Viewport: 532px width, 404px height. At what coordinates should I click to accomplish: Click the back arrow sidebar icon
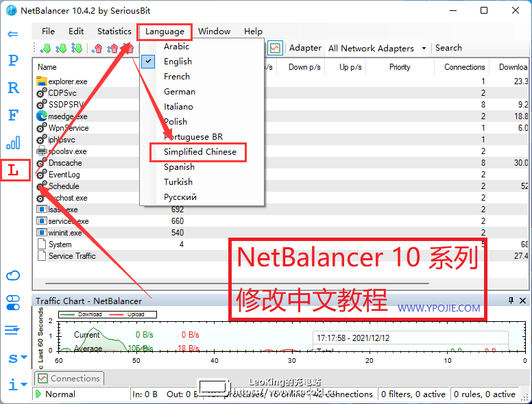click(x=13, y=34)
